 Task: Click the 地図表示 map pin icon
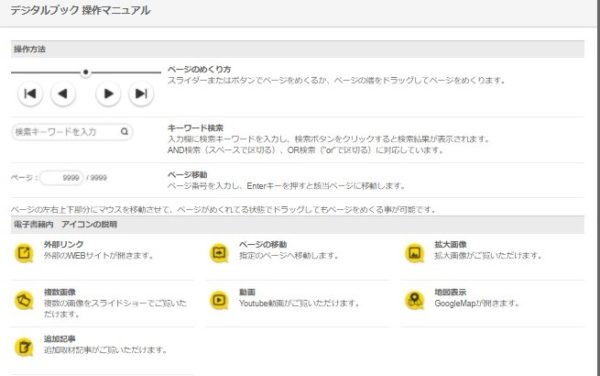[414, 301]
